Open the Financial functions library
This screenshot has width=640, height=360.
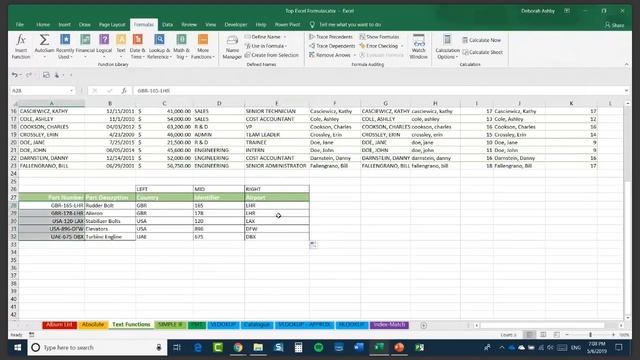click(x=85, y=46)
